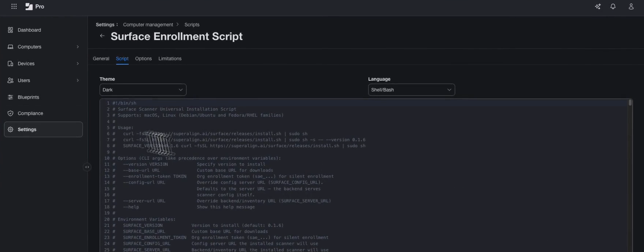The image size is (644, 252).
Task: Click the Surface Enrollment Script heading
Action: click(x=176, y=36)
